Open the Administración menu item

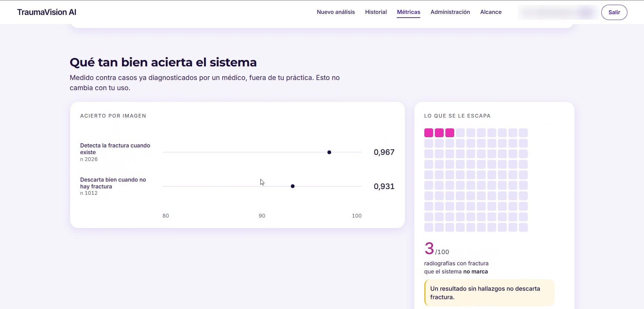tap(450, 12)
